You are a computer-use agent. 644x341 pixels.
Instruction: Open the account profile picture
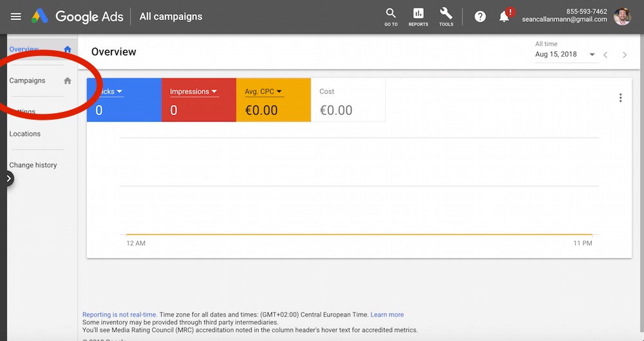tap(622, 17)
